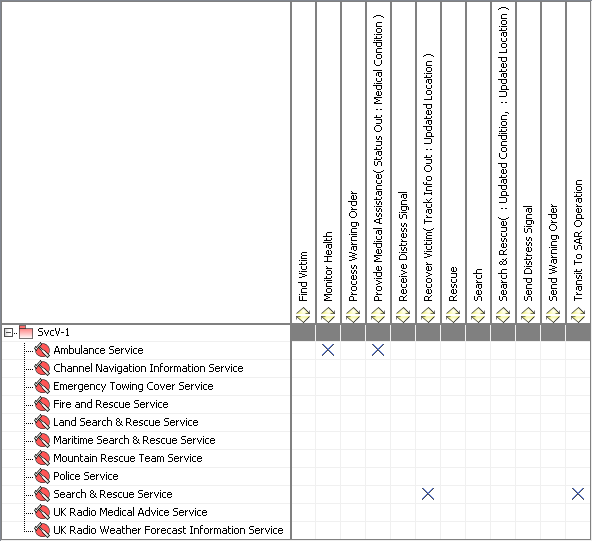Click the Land Search & Rescue Service icon
Screen dimensions: 592x541
[x=42, y=422]
